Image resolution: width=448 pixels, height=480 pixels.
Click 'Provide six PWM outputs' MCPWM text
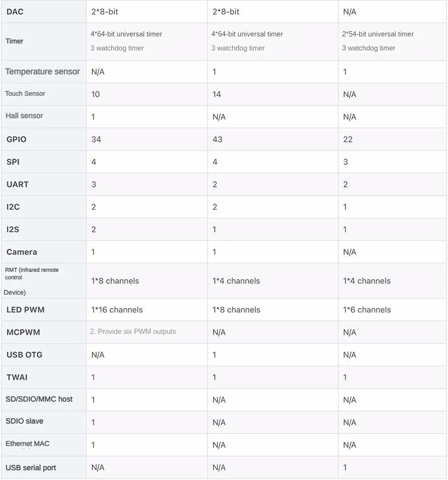[137, 332]
